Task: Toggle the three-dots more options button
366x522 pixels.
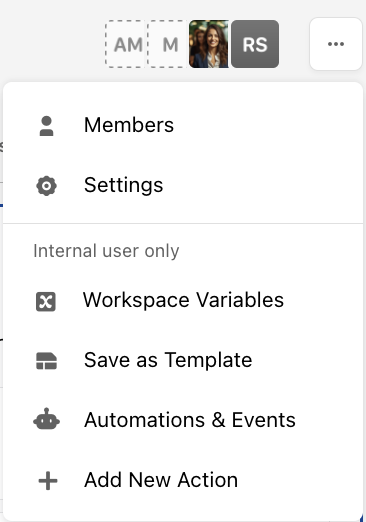Action: (336, 44)
